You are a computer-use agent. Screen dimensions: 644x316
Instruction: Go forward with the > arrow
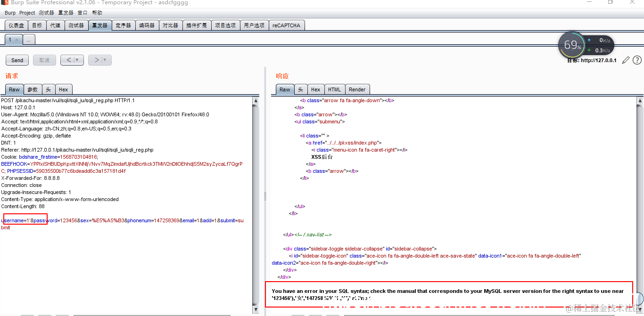coord(97,60)
